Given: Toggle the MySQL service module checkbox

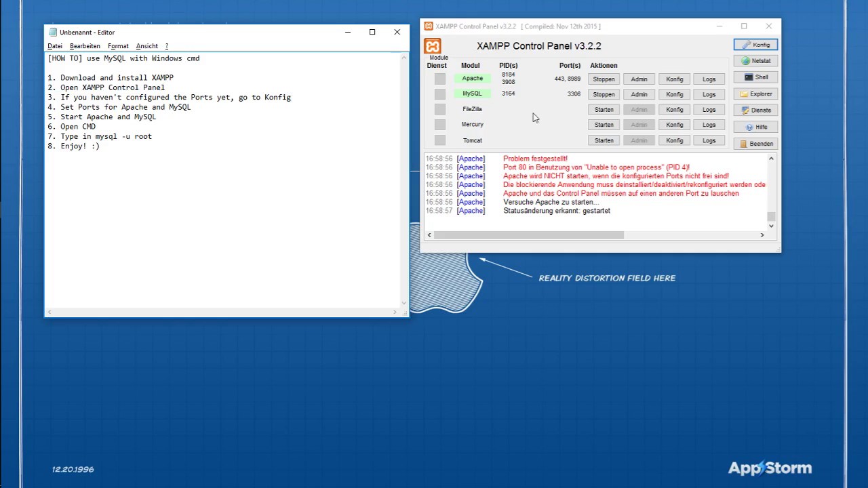Looking at the screenshot, I should click(x=440, y=94).
